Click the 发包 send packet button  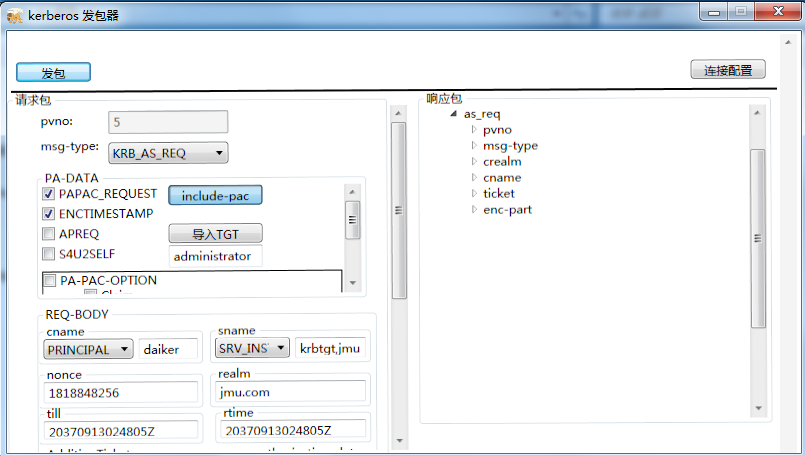[53, 72]
